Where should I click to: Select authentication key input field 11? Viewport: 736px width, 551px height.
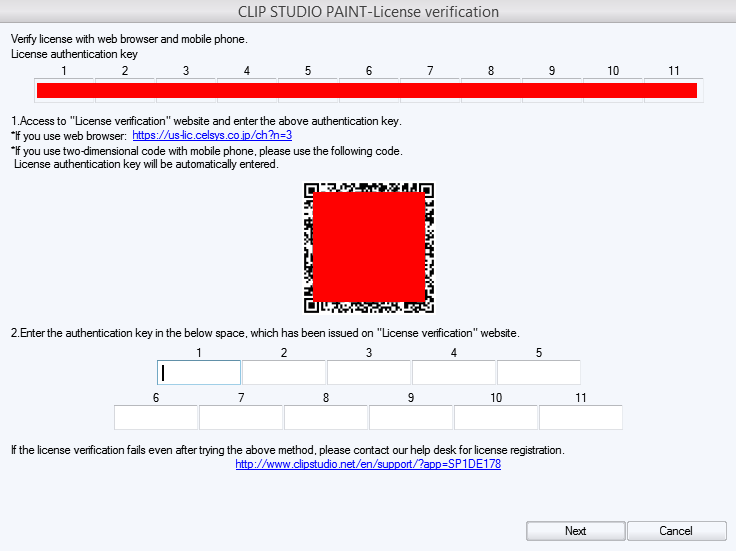(581, 418)
